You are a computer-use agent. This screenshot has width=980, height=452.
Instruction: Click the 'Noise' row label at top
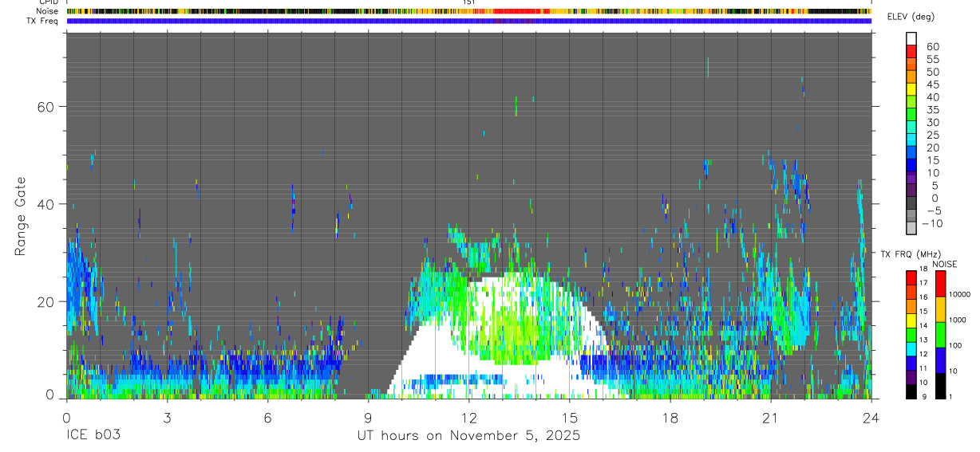(x=47, y=11)
